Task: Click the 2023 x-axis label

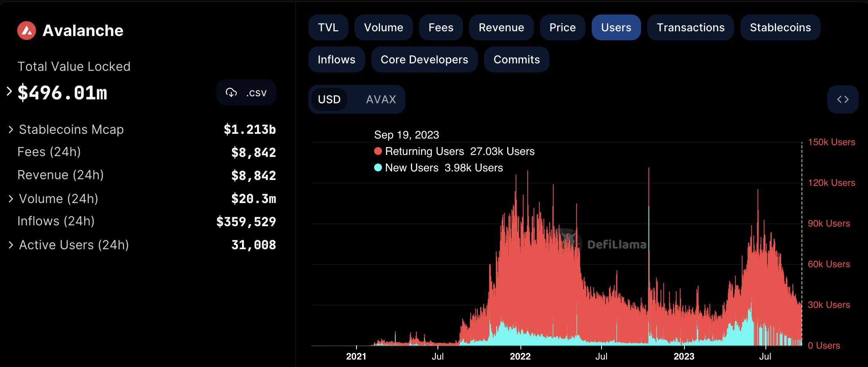Action: click(684, 356)
